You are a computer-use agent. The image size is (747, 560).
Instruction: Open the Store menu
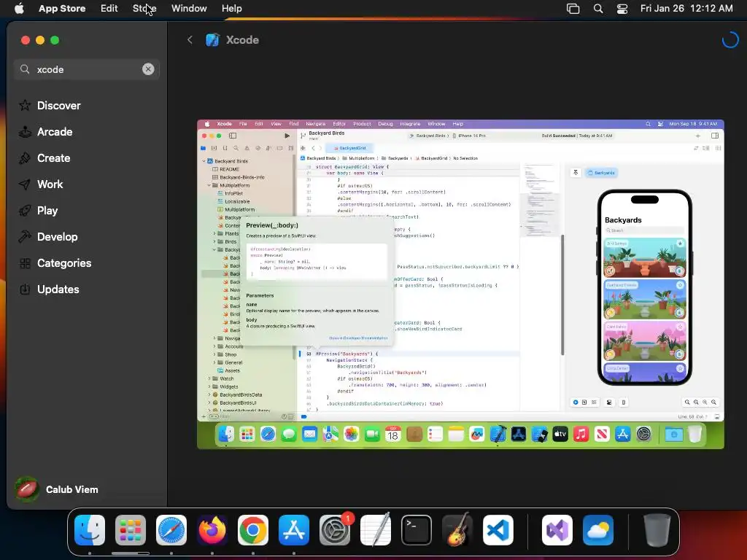click(144, 8)
